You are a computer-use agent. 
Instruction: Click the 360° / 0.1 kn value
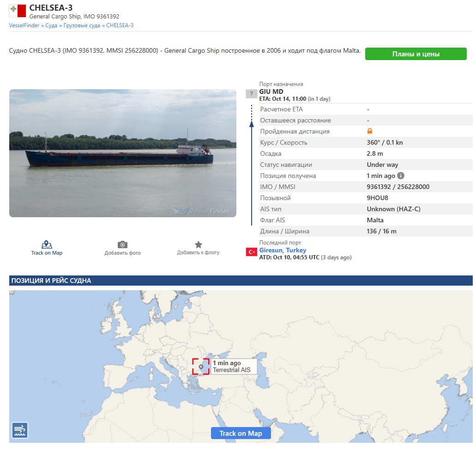pos(385,142)
